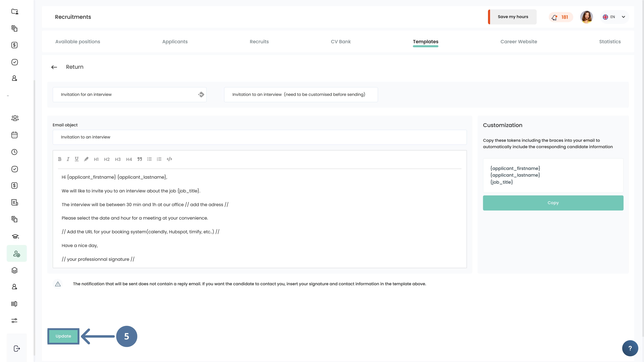Click the logout icon in the sidebar

(x=17, y=349)
